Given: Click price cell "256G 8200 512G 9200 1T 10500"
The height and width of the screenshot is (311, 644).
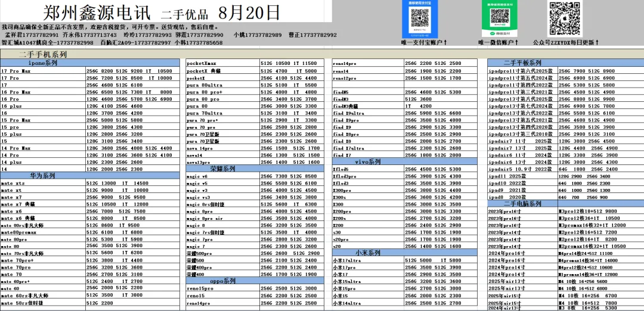Looking at the screenshot, I should pyautogui.click(x=132, y=70).
